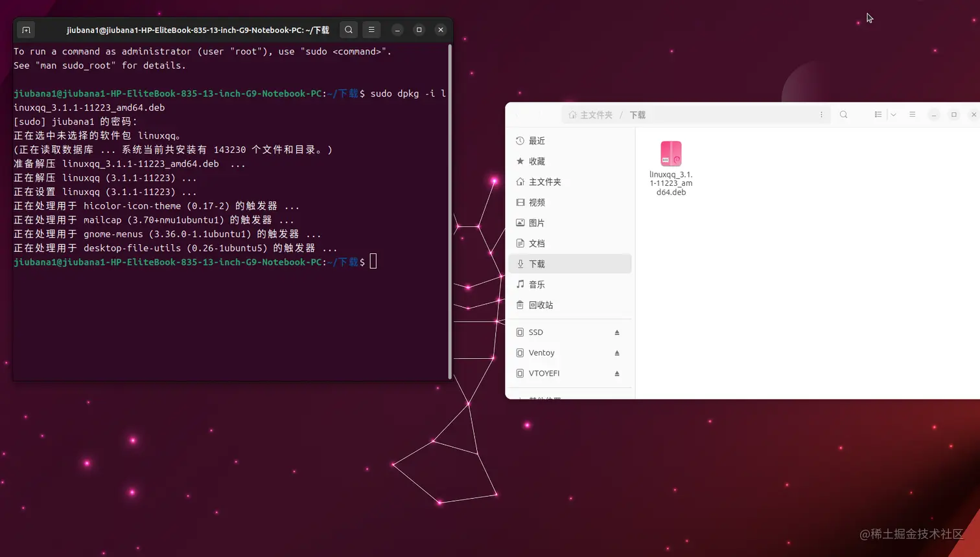This screenshot has width=980, height=557.
Task: Click the picture icon beside 图片
Action: (520, 223)
